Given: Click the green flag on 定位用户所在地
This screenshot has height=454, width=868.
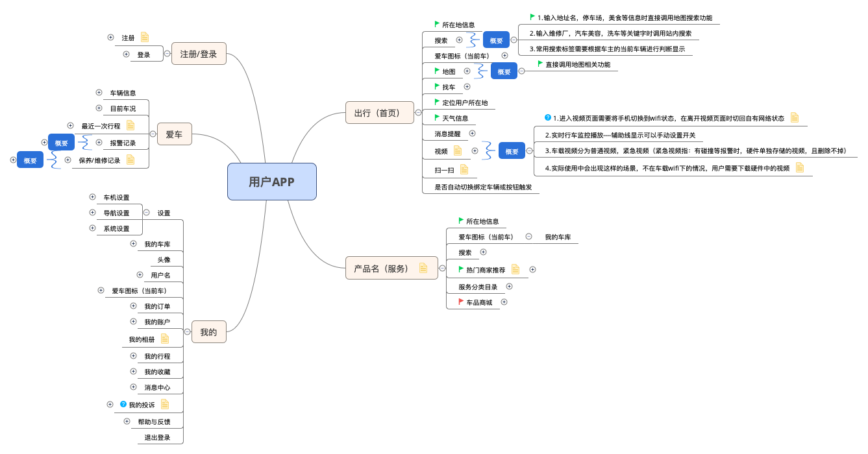Looking at the screenshot, I should point(438,102).
